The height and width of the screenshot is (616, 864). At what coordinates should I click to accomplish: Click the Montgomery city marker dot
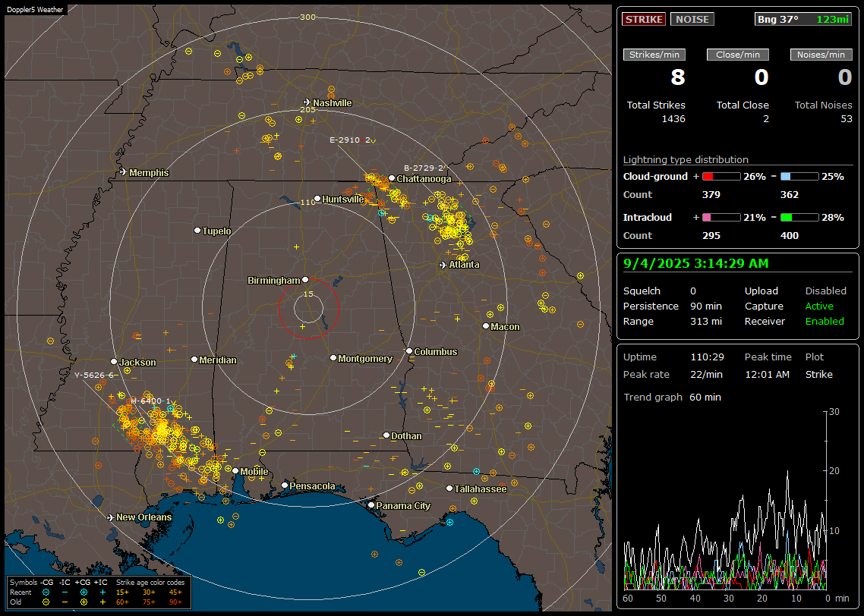(x=333, y=358)
